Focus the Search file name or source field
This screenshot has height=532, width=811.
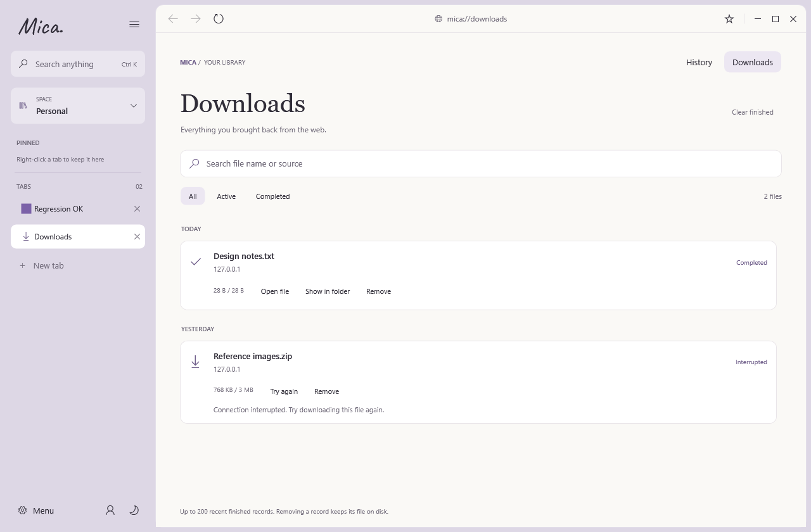pos(481,163)
